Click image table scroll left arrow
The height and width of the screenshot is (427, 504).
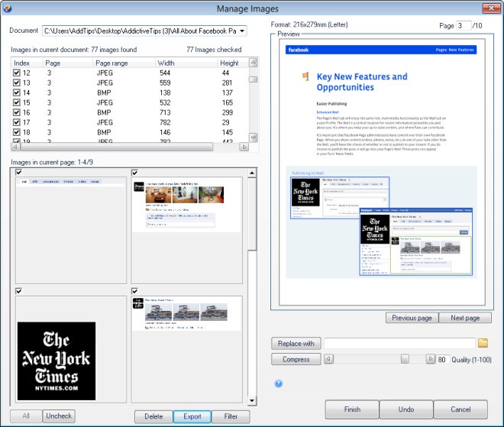tap(15, 147)
